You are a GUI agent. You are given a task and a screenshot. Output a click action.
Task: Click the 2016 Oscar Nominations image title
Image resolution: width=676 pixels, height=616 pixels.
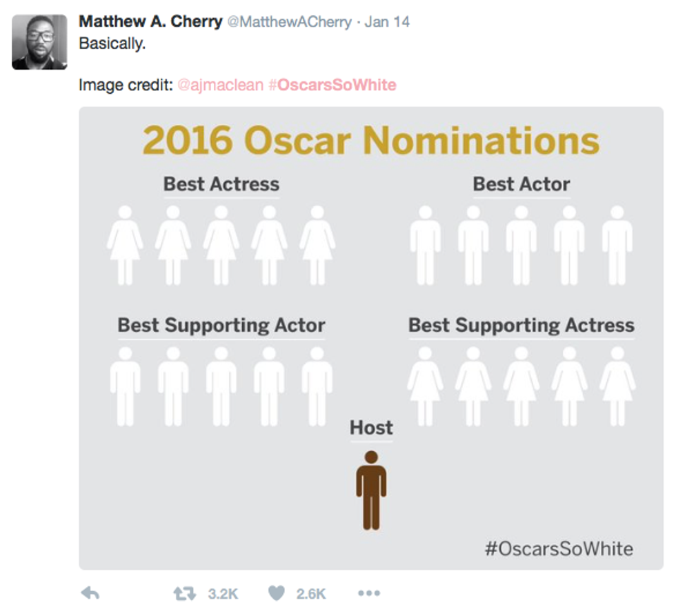click(x=371, y=141)
